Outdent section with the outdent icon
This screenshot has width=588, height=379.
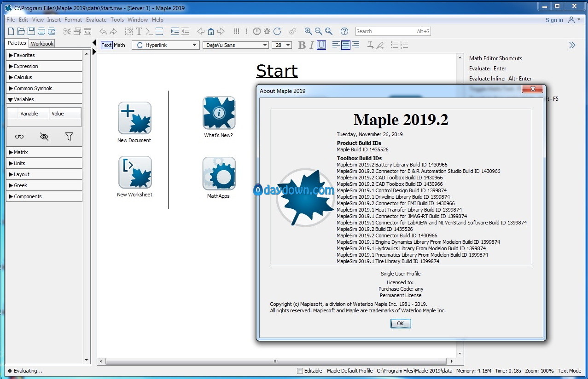pos(185,31)
